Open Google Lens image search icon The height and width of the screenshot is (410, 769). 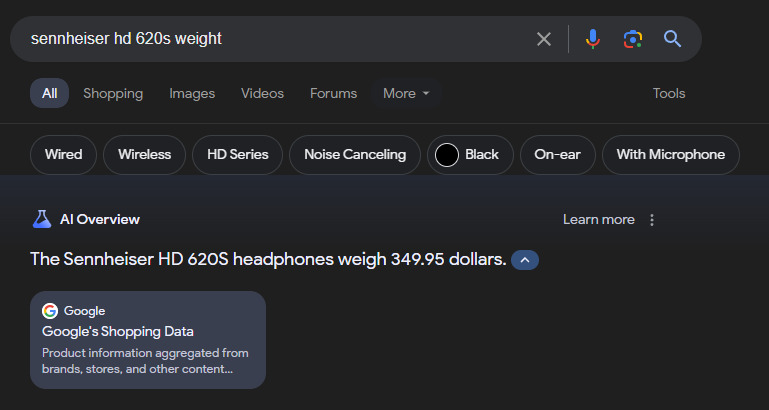click(632, 39)
